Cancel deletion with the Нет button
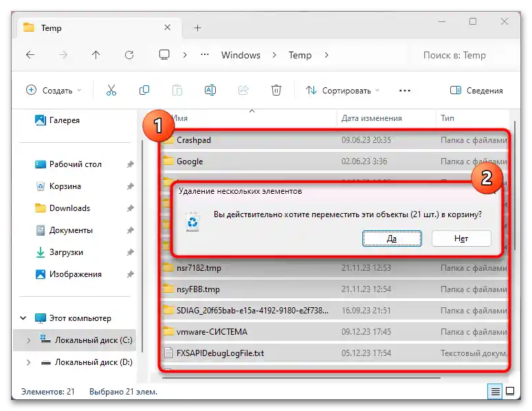Image resolution: width=532 pixels, height=411 pixels. [461, 238]
